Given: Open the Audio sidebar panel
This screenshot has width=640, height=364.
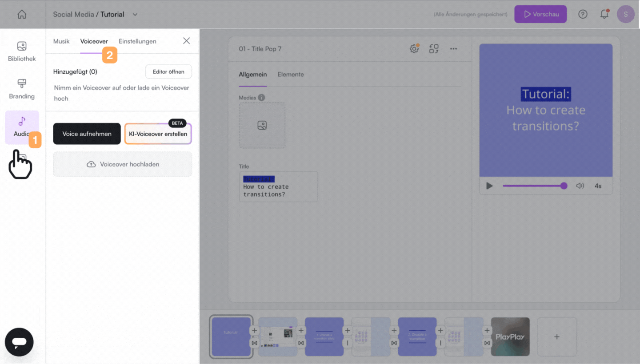Looking at the screenshot, I should [x=22, y=127].
